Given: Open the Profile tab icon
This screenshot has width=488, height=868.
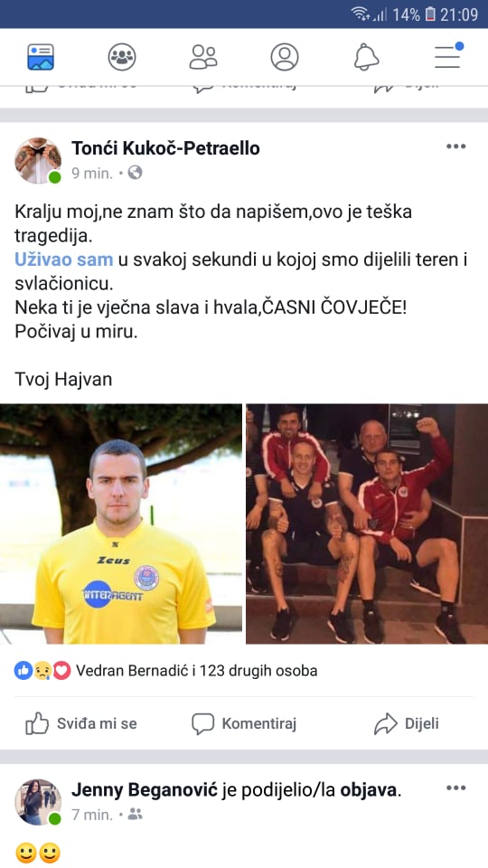Looking at the screenshot, I should click(x=285, y=57).
